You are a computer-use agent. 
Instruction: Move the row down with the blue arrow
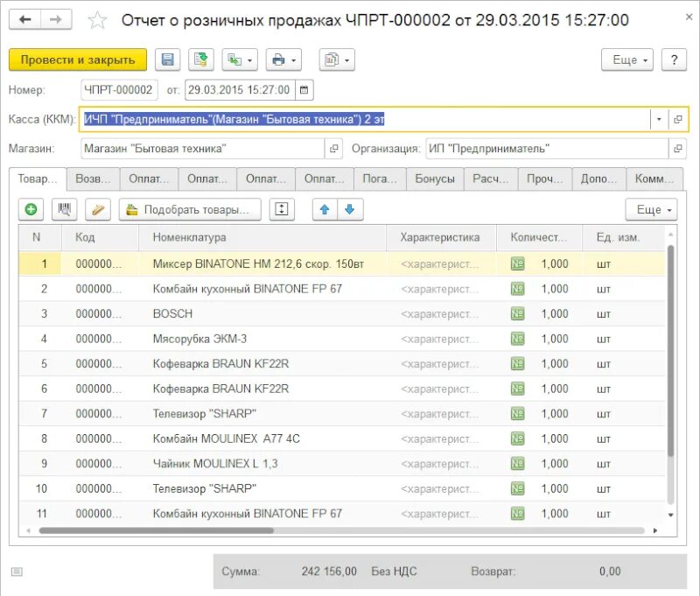(x=350, y=209)
